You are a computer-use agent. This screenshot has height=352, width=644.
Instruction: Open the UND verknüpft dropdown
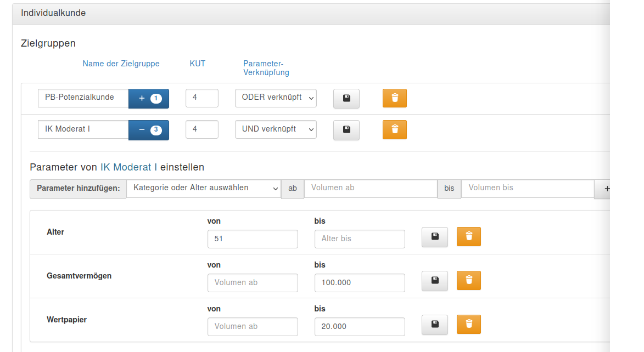point(276,129)
